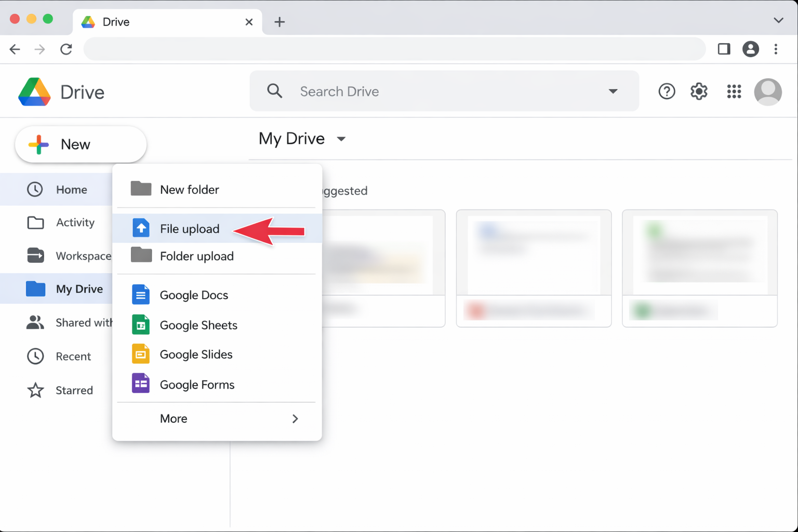Image resolution: width=798 pixels, height=532 pixels.
Task: Click the browser forward arrow
Action: [x=39, y=49]
